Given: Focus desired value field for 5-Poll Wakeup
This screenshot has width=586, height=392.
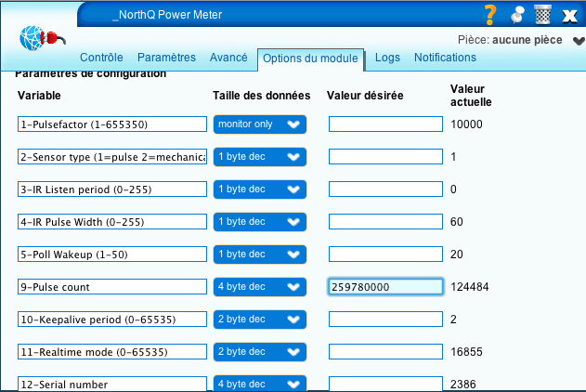Looking at the screenshot, I should click(x=385, y=255).
